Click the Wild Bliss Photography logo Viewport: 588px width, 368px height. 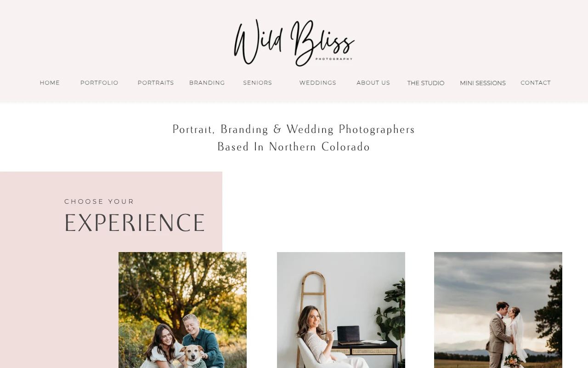[294, 42]
